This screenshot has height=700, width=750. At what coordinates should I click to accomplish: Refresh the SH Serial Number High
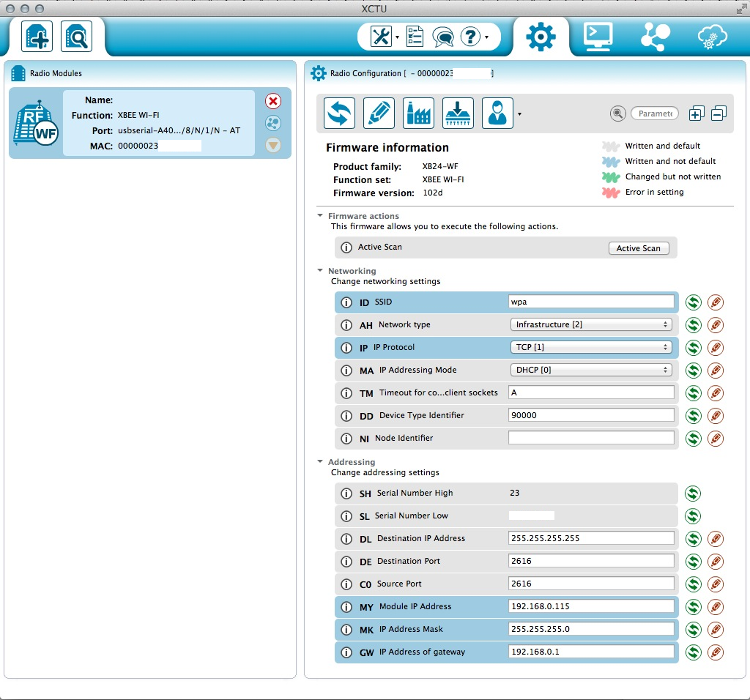coord(693,494)
